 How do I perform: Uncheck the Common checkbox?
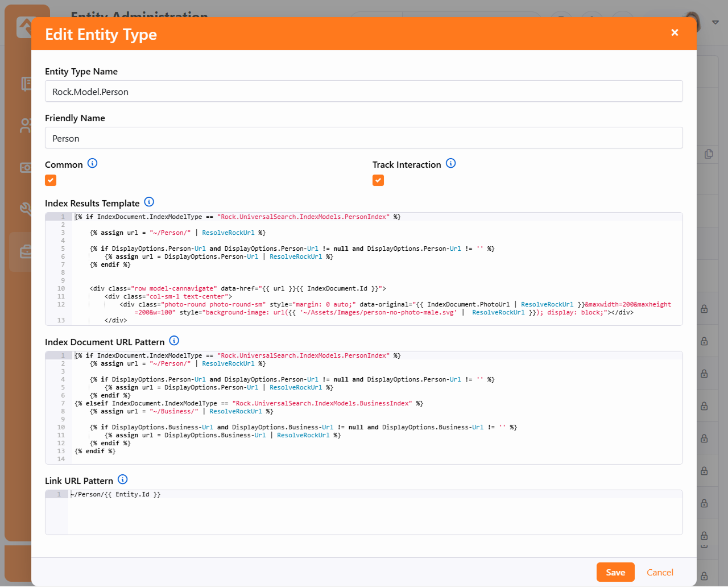51,180
